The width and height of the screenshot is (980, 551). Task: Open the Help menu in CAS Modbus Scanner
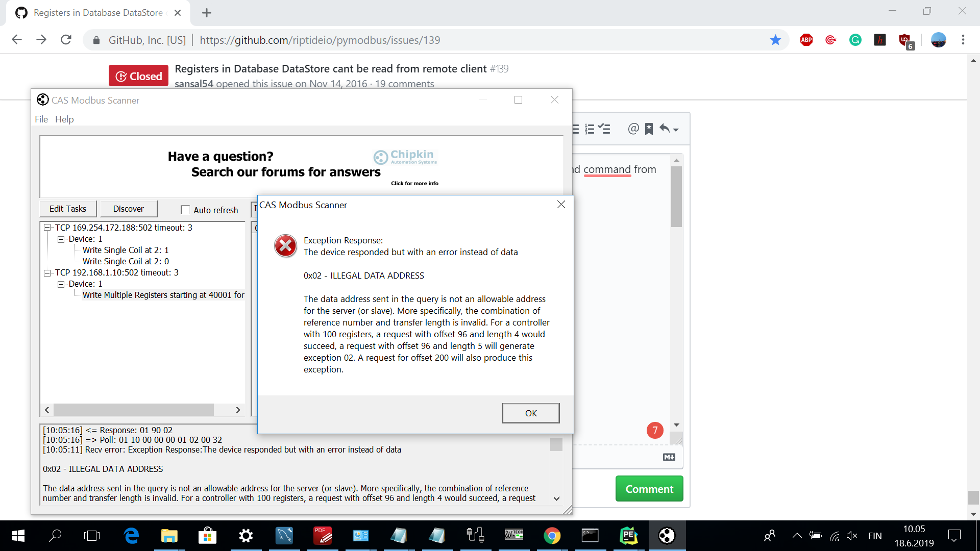coord(64,119)
